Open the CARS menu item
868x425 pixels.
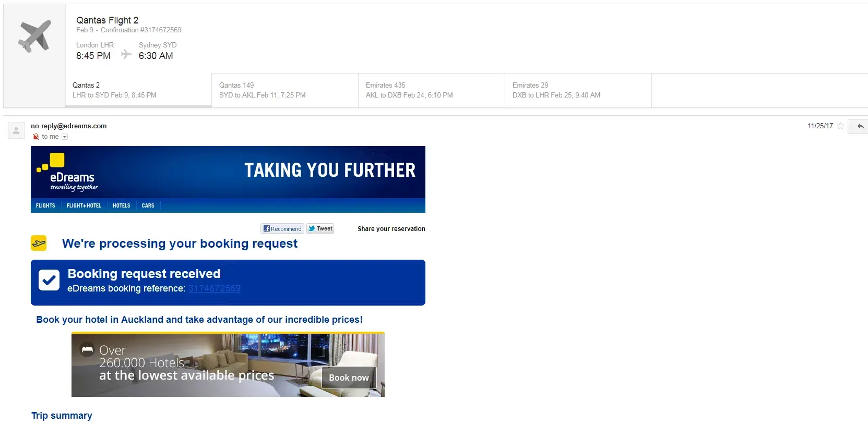point(148,205)
